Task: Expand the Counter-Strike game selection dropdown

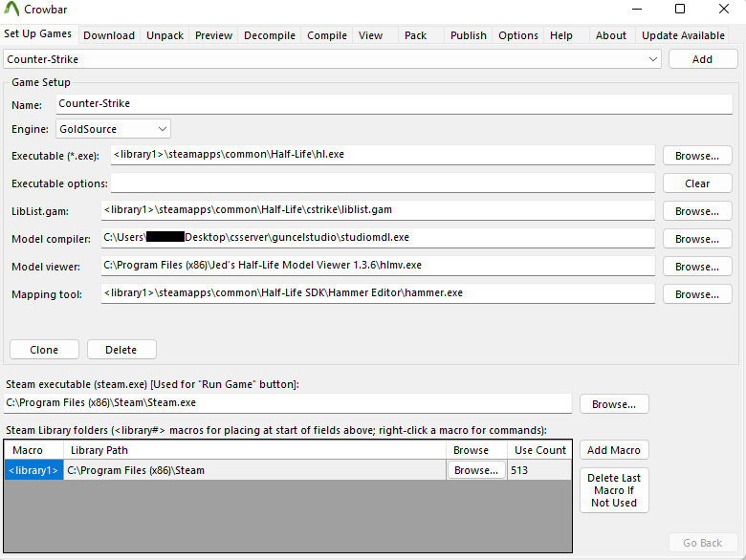Action: (332, 59)
